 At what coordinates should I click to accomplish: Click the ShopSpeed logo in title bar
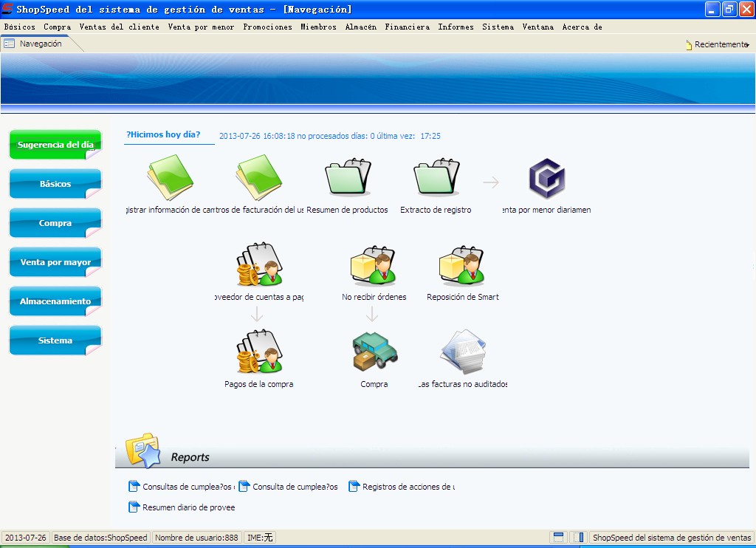point(7,9)
